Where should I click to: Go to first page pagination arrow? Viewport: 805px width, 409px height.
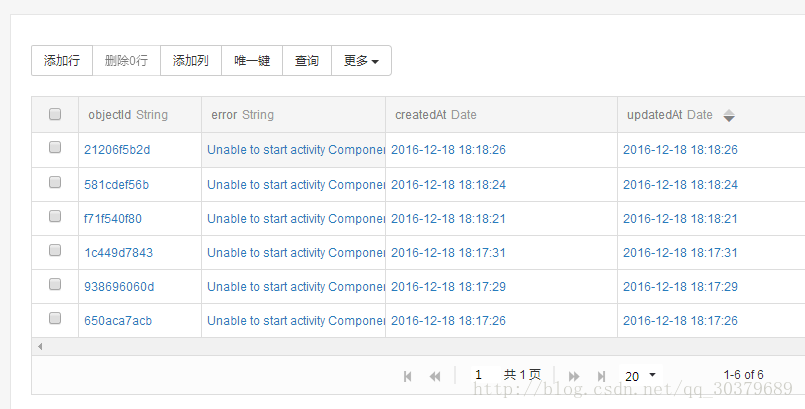click(x=408, y=376)
